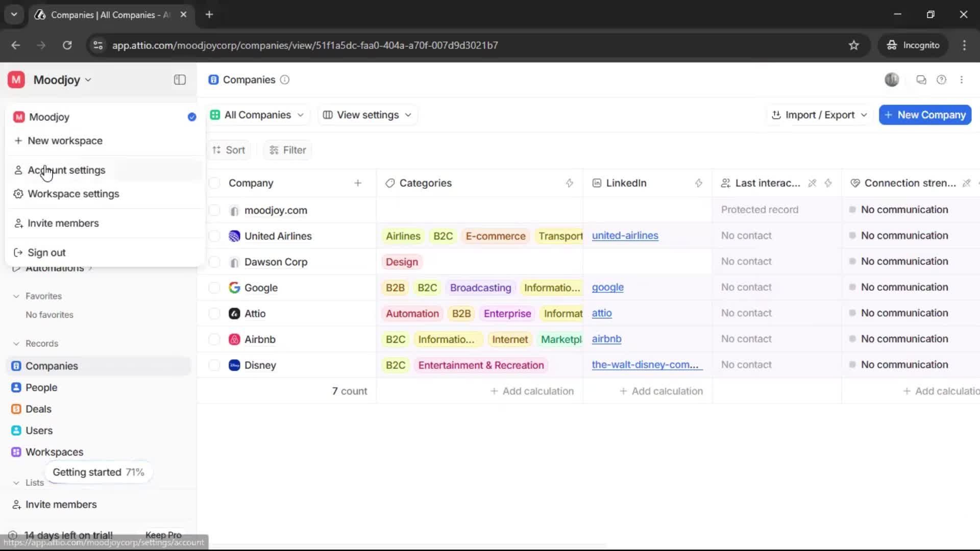Open Users records

point(99,431)
